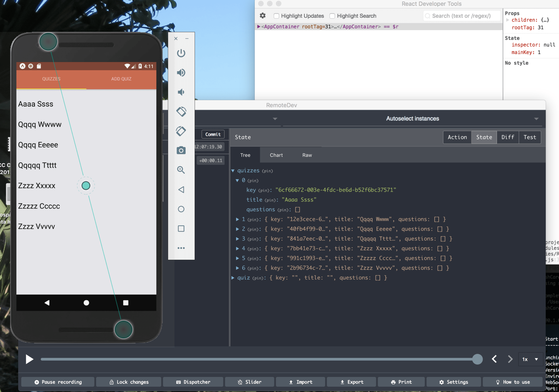Play the RemoteDev action timeline
The height and width of the screenshot is (392, 559).
coord(29,359)
